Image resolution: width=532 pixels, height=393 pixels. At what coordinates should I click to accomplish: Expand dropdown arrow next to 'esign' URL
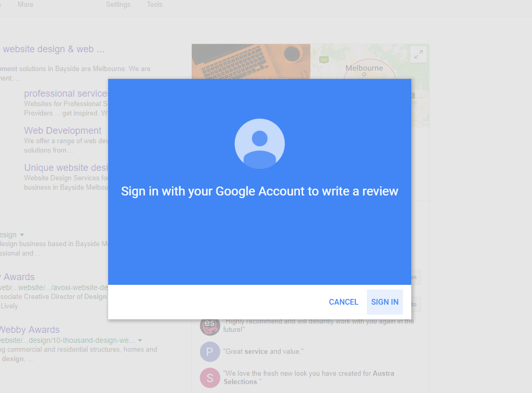(x=22, y=235)
